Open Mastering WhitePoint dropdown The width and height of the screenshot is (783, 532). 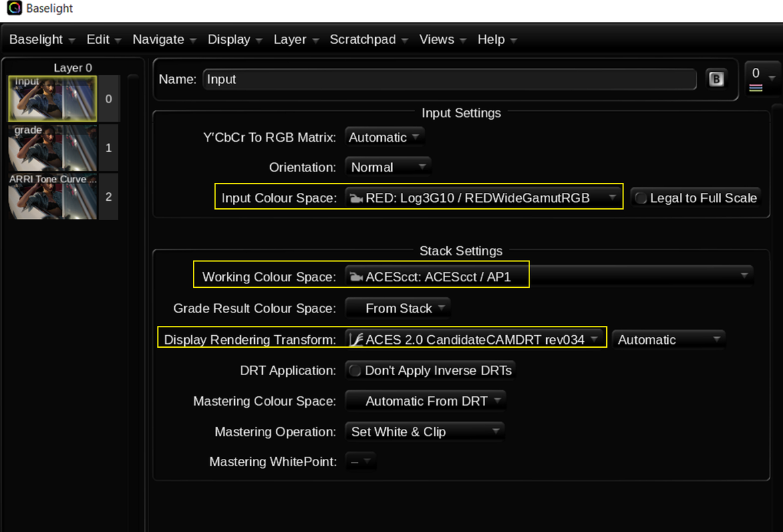tap(361, 462)
